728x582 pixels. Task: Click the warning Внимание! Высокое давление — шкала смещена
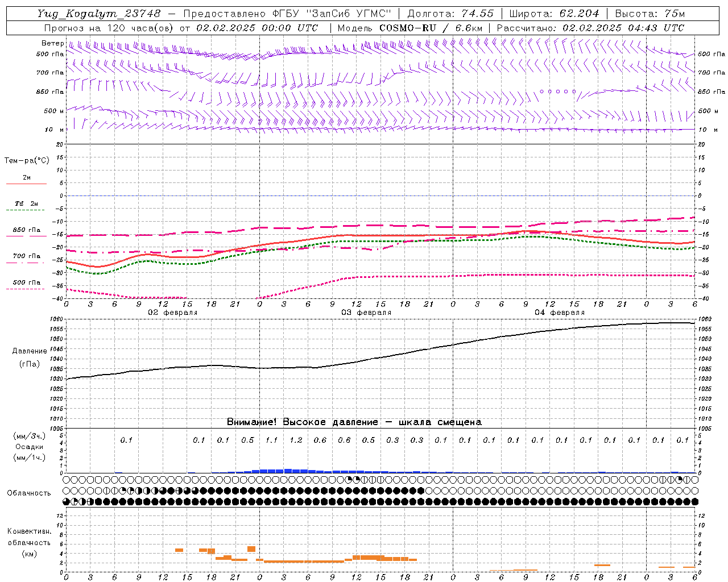point(354,422)
